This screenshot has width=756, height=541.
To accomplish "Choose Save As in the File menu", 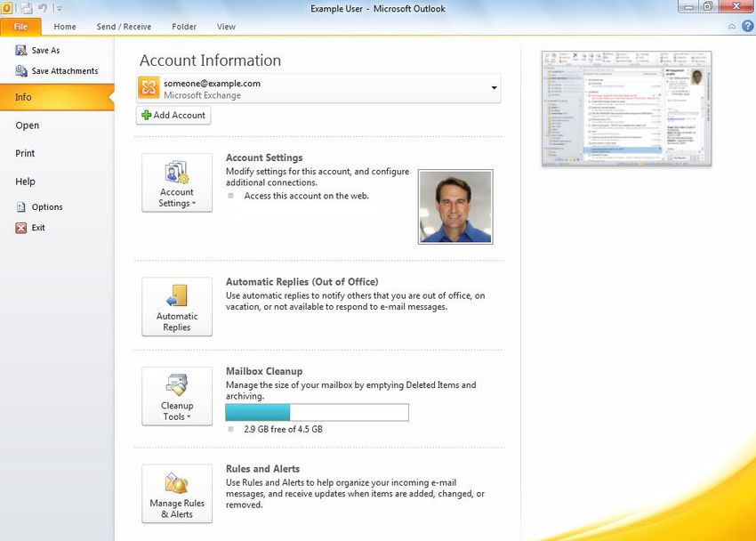I will coord(38,50).
